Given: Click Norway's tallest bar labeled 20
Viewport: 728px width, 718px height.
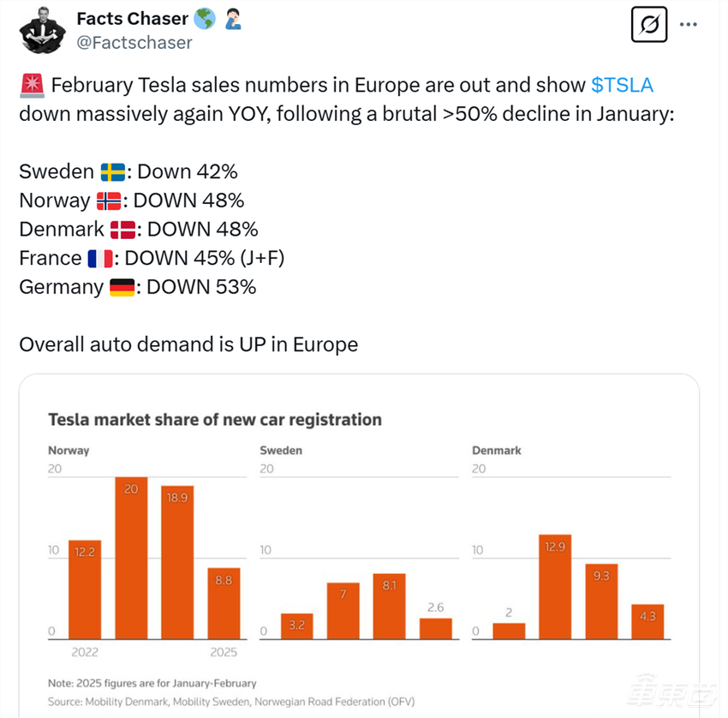Looking at the screenshot, I should coord(131,558).
